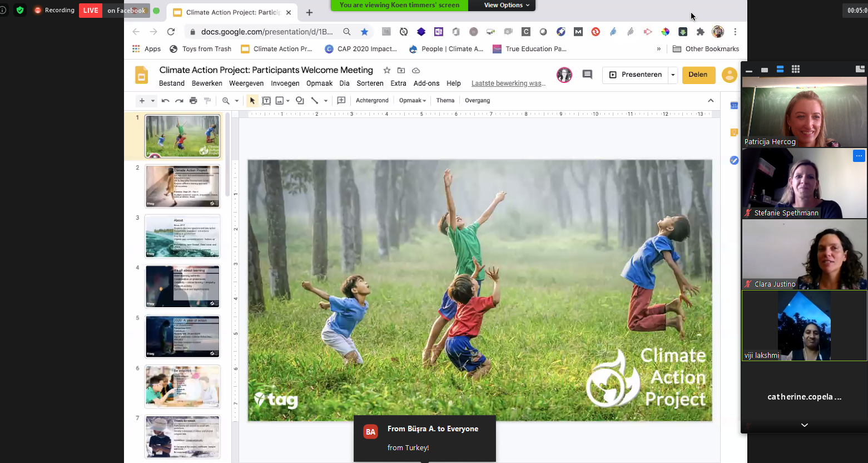This screenshot has width=868, height=463.
Task: Switch Zoom panel to gallery grid view
Action: click(x=796, y=69)
